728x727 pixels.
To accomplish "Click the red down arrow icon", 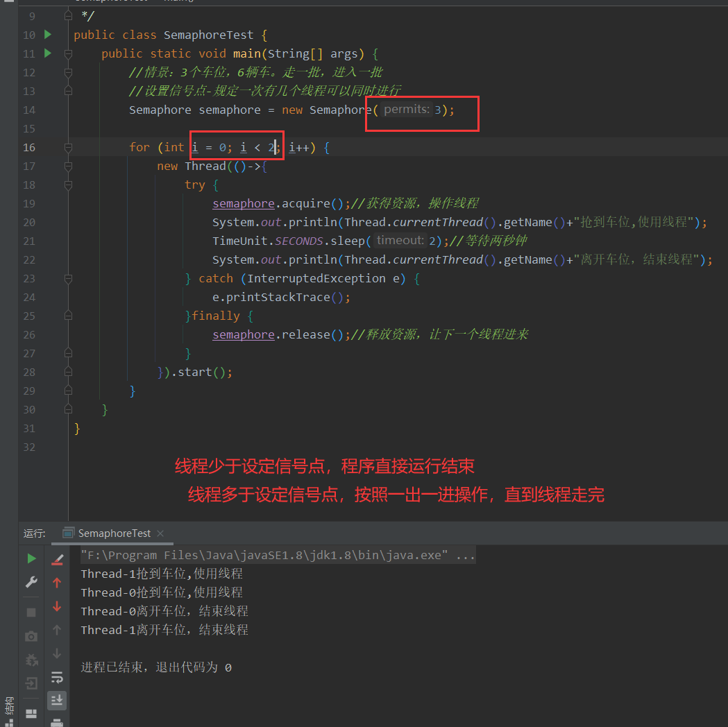I will 57,606.
